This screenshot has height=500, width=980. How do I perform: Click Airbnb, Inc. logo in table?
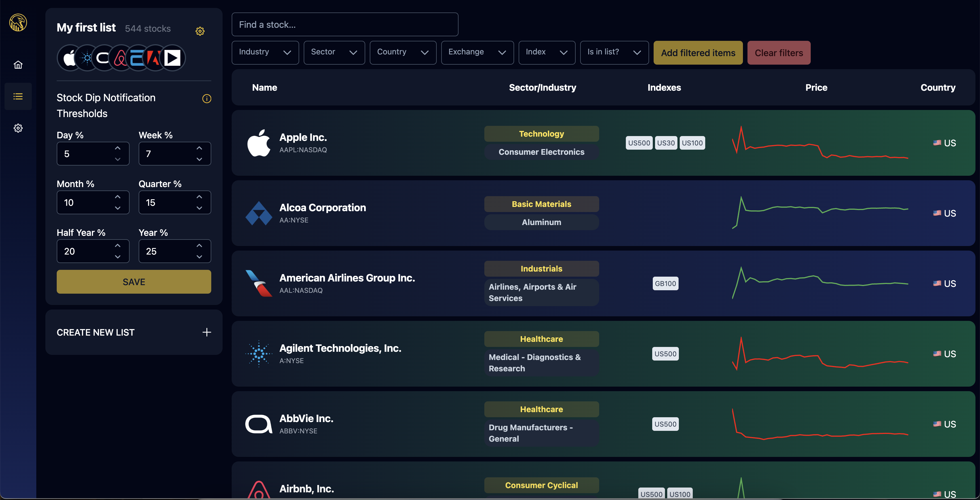click(x=259, y=490)
